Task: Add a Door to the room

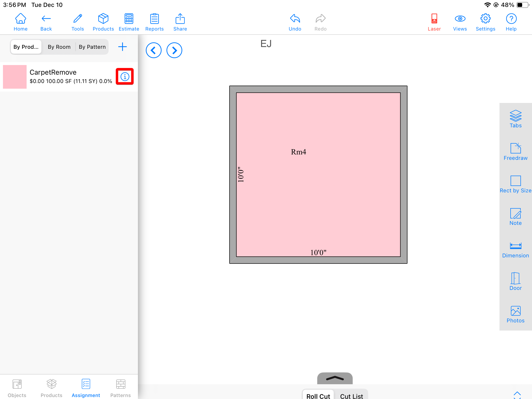Action: 515,282
